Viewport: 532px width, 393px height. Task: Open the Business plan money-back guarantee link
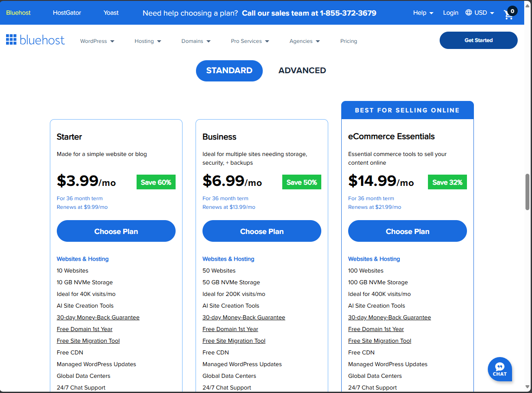tap(244, 317)
